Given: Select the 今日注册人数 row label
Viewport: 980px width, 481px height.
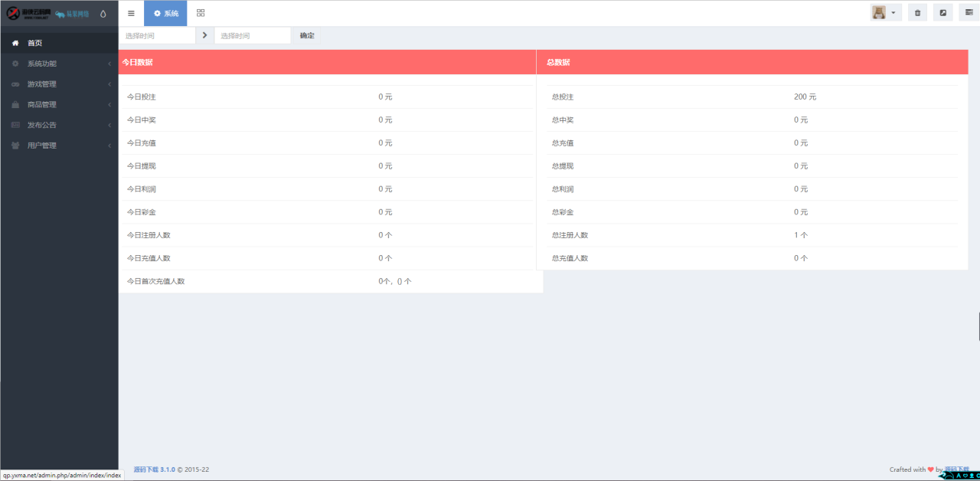Looking at the screenshot, I should (x=149, y=235).
